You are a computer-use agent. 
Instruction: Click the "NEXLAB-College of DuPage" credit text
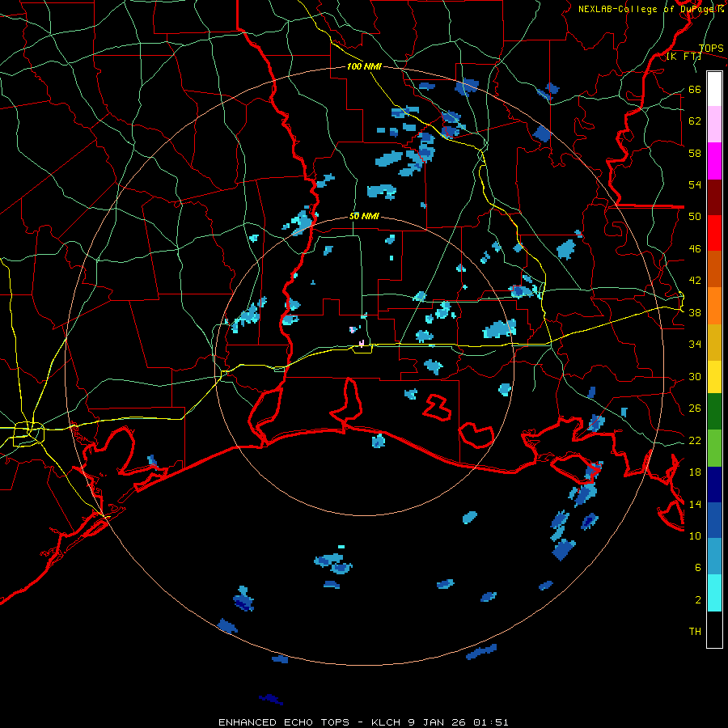pos(647,9)
